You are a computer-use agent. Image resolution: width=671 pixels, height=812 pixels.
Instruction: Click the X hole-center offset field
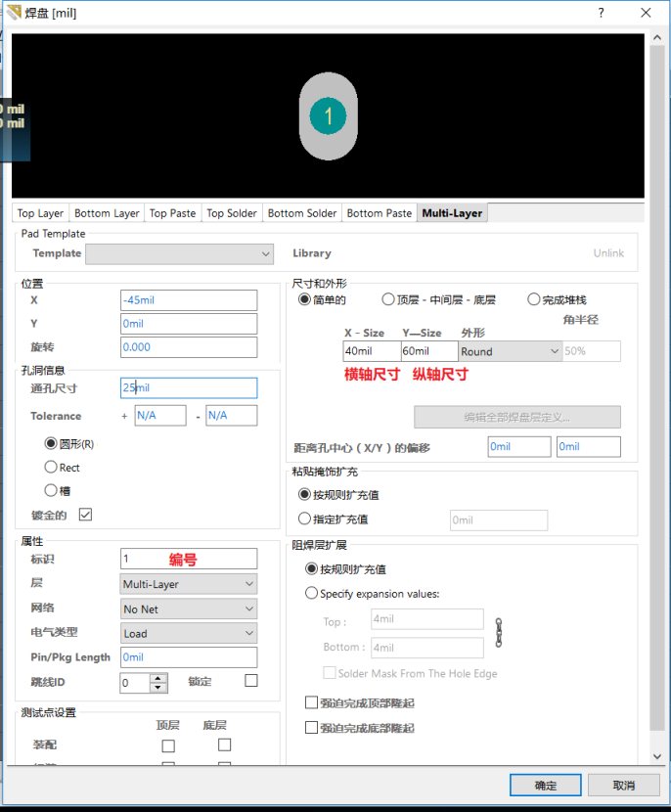519,446
